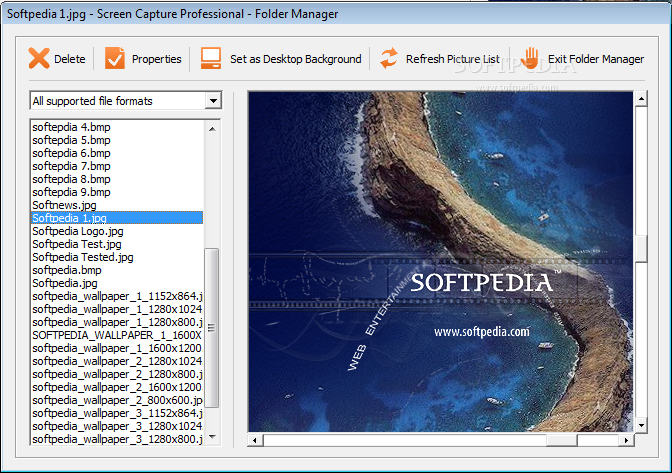Click preview vertical scroll up arrow
The width and height of the screenshot is (672, 473).
pyautogui.click(x=641, y=99)
